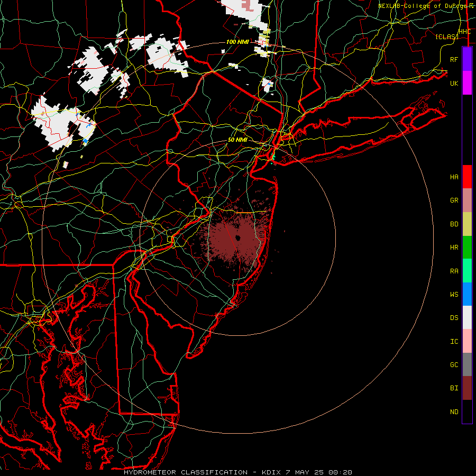Viewport: 476px width, 476px height.
Task: Select the light pink IC legend swatch
Action: pyautogui.click(x=467, y=341)
